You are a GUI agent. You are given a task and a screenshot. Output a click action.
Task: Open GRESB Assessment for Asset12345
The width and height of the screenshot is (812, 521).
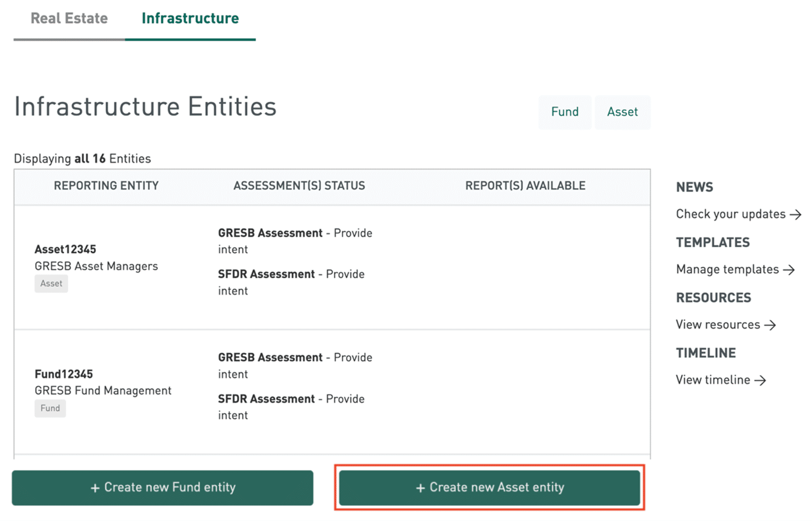pos(270,233)
